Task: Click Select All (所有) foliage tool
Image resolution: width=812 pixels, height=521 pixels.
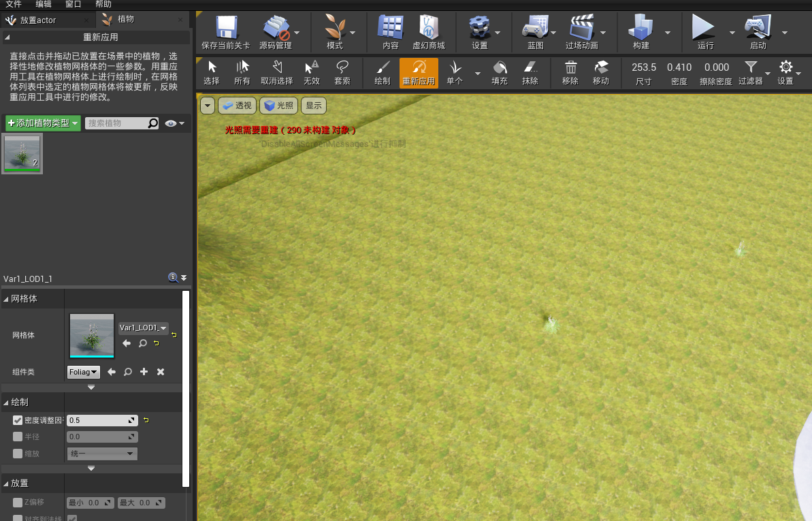Action: [242, 73]
